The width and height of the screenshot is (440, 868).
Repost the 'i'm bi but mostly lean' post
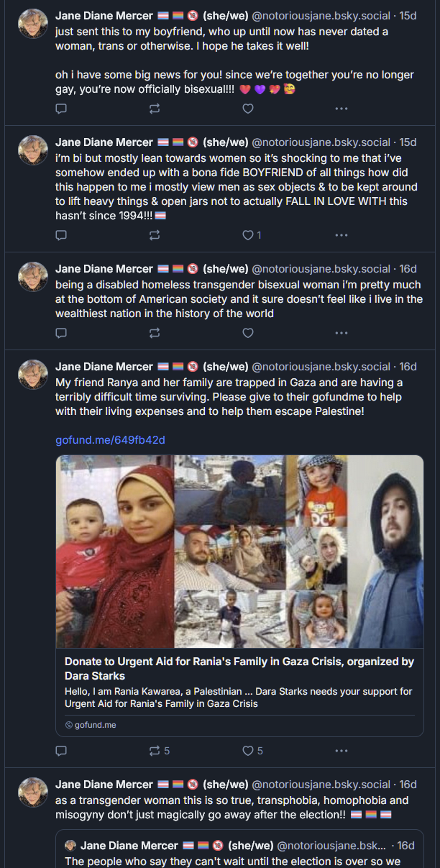point(155,235)
